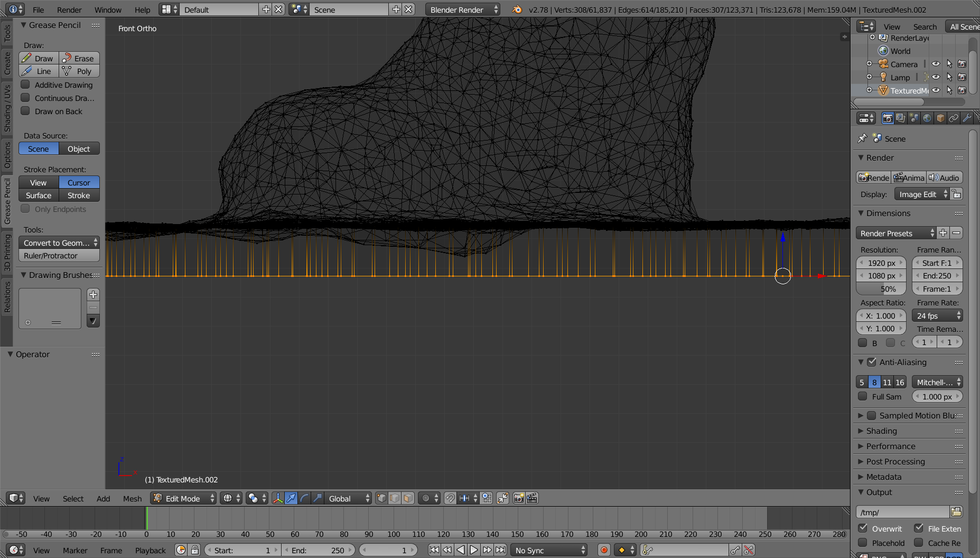980x558 pixels.
Task: Toggle Lamp visibility eye icon
Action: [x=936, y=77]
